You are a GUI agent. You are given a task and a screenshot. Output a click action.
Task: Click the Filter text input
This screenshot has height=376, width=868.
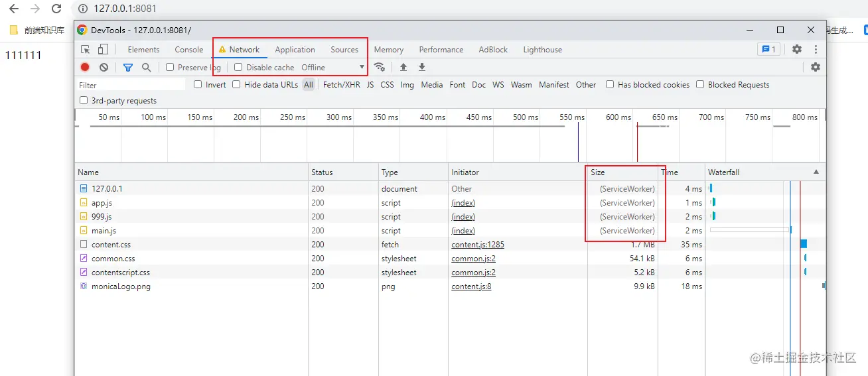(x=130, y=85)
